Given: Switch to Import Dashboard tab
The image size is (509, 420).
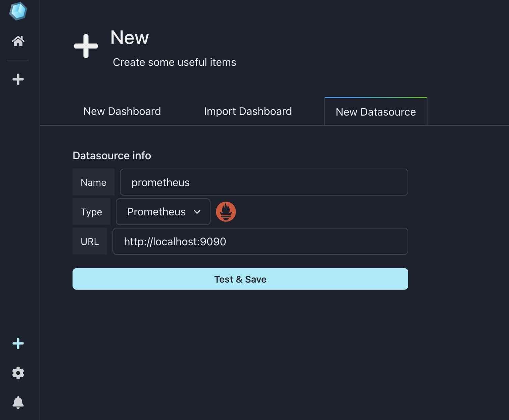Looking at the screenshot, I should (x=248, y=111).
